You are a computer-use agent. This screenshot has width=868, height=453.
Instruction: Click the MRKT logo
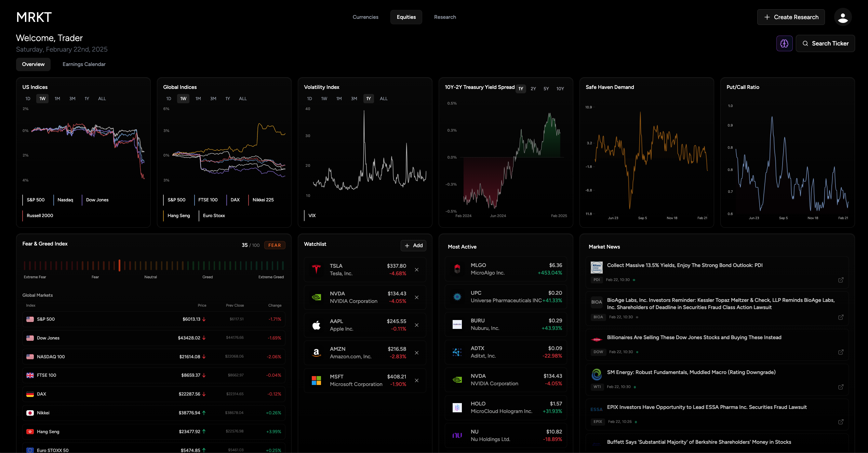[x=34, y=17]
